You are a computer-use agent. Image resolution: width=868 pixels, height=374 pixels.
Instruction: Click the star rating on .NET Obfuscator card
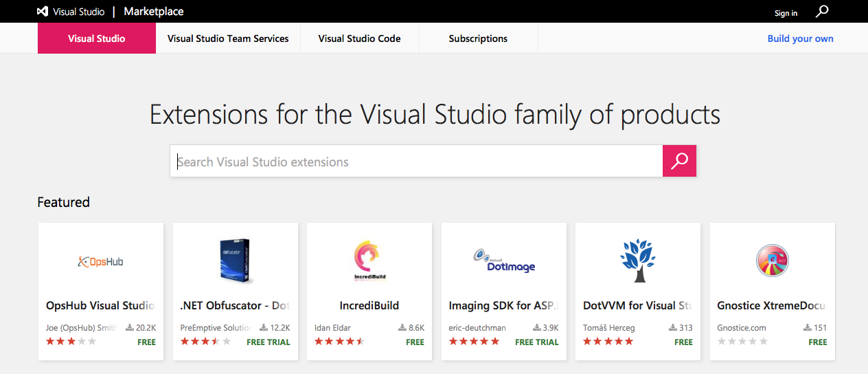pyautogui.click(x=205, y=342)
